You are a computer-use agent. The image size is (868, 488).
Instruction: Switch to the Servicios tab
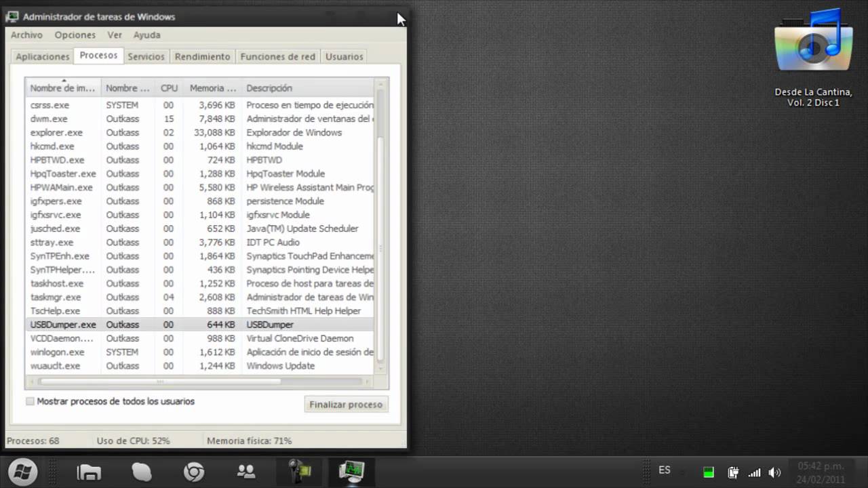click(146, 56)
